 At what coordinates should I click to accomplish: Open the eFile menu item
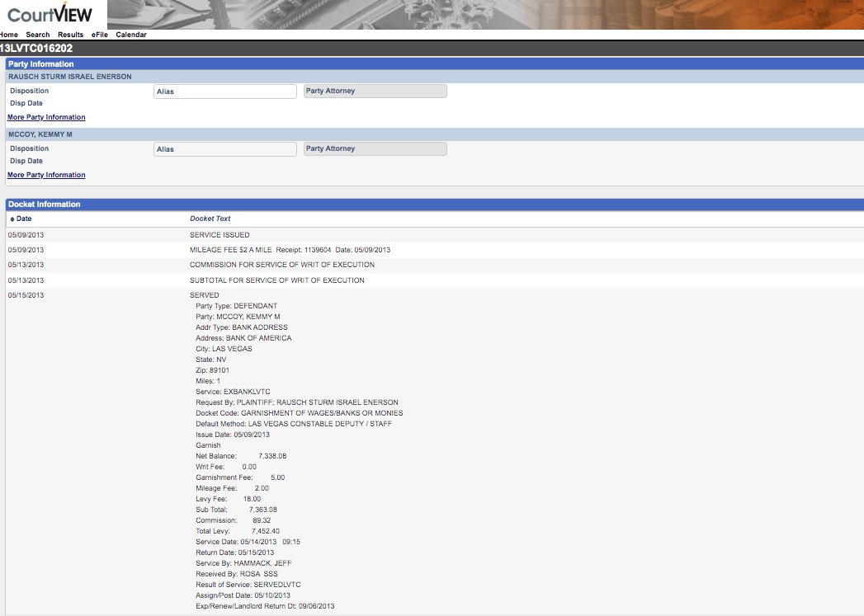[x=100, y=35]
